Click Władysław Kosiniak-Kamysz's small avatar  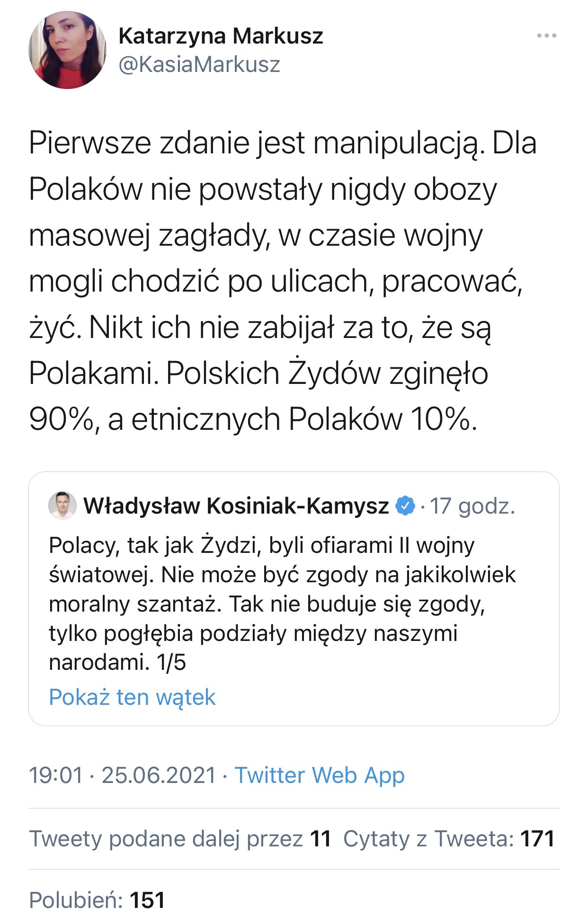point(62,505)
